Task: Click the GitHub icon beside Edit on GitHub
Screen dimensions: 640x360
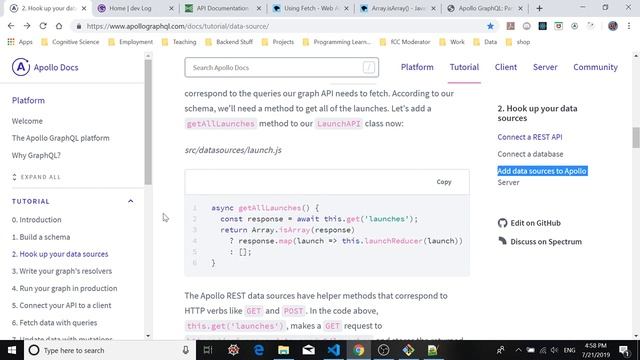Action: point(502,223)
